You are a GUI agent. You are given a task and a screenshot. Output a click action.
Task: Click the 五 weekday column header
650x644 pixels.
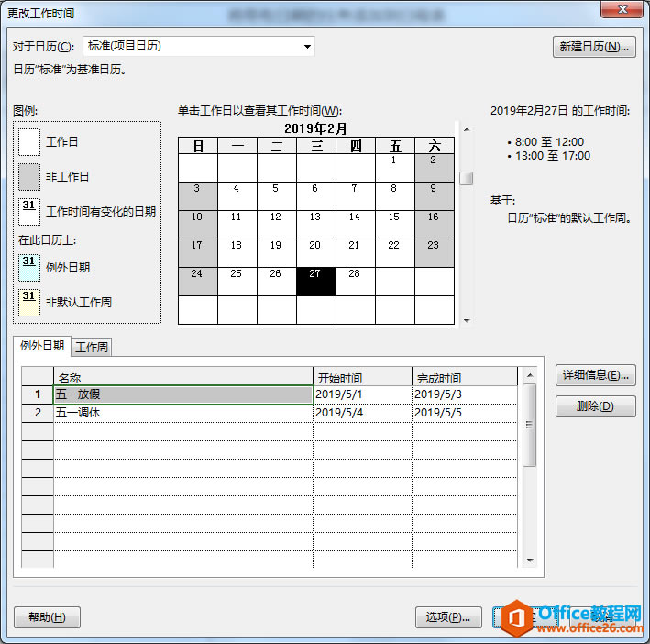[394, 146]
